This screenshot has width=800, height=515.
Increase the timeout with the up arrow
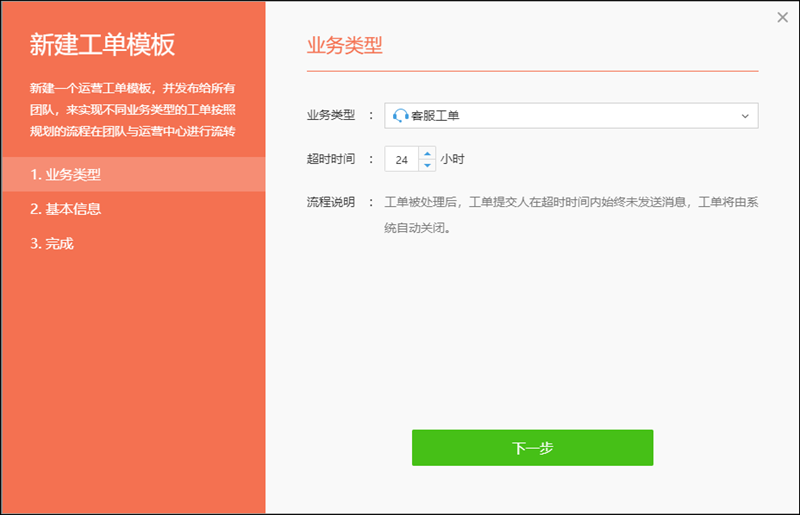(428, 153)
